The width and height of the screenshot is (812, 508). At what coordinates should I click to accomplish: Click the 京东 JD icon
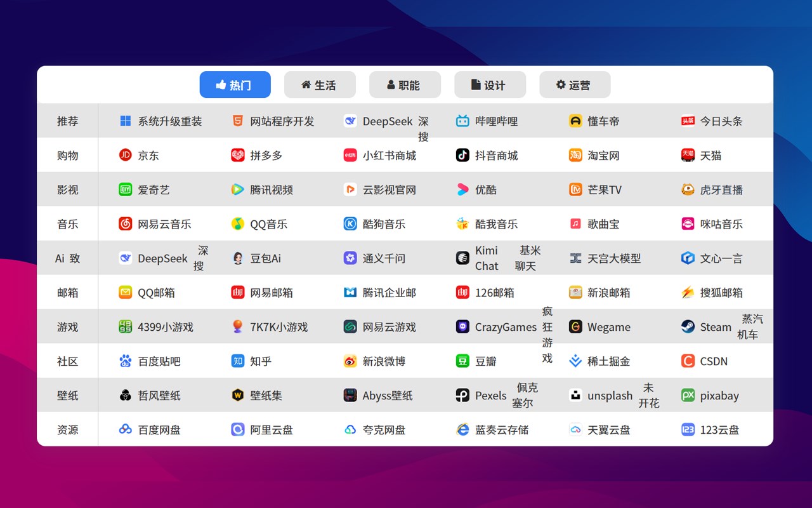pos(126,155)
